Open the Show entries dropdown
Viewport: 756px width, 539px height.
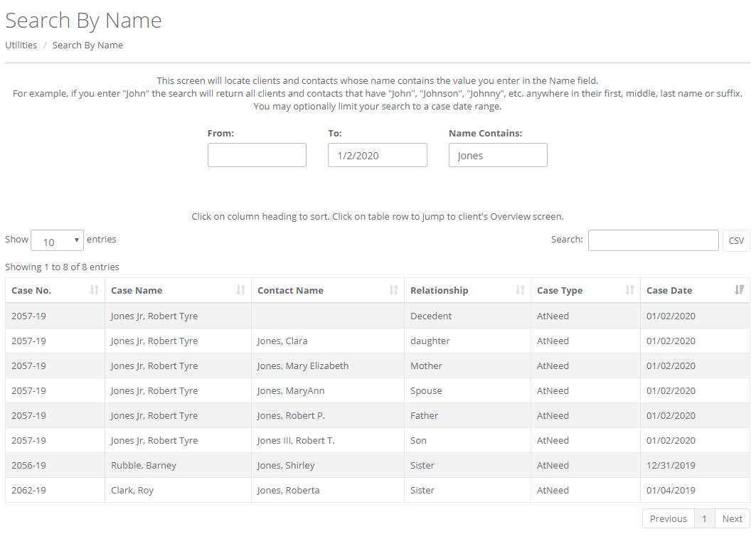click(x=57, y=241)
